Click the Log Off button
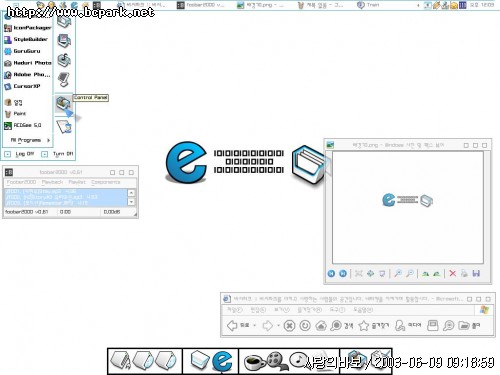 19,154
